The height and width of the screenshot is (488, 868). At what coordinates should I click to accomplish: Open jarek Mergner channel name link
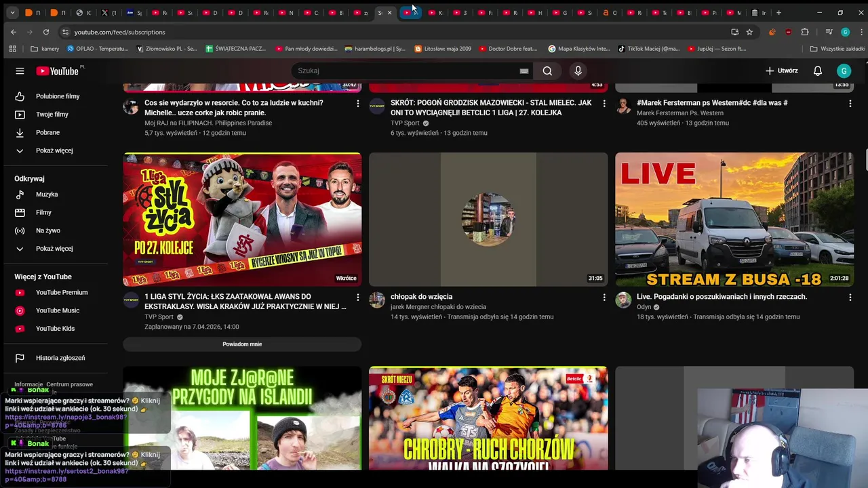tap(438, 307)
